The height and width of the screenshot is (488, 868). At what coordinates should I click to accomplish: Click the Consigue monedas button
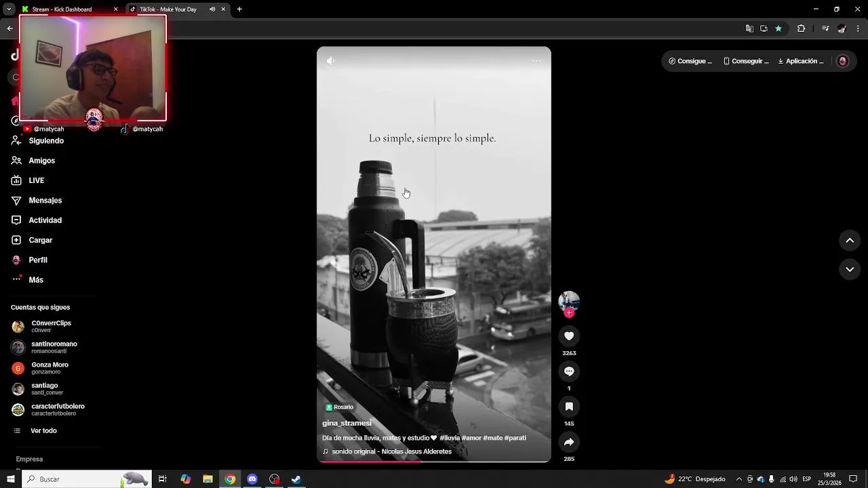(690, 61)
